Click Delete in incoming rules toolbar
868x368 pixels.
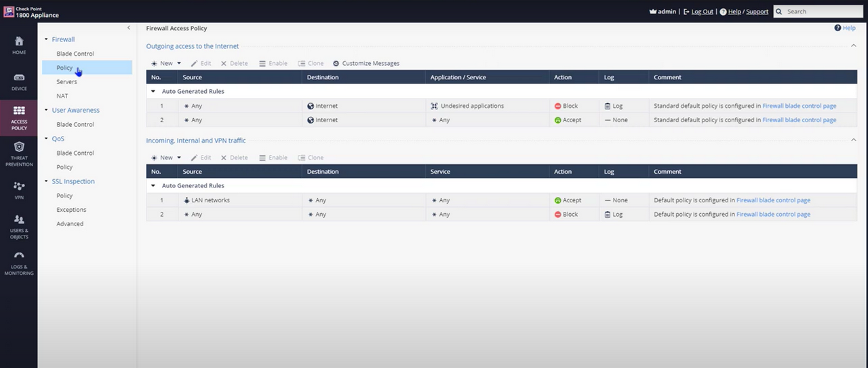(234, 158)
